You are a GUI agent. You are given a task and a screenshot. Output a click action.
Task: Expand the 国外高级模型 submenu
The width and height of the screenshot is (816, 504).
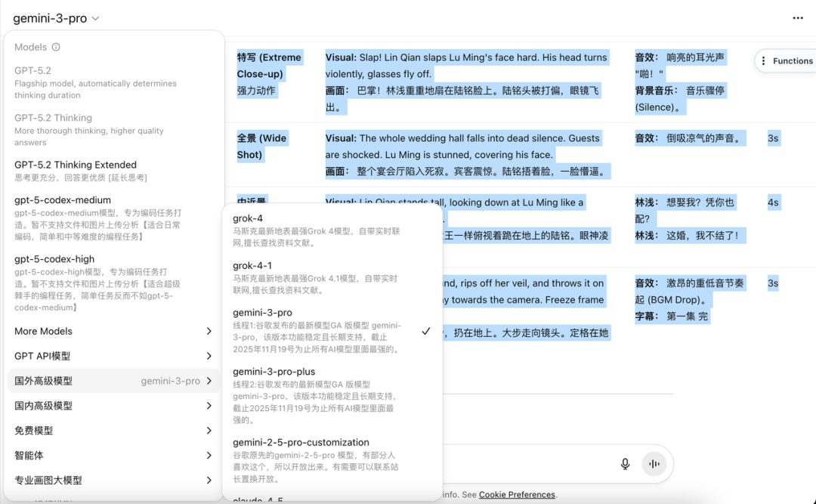click(x=113, y=381)
